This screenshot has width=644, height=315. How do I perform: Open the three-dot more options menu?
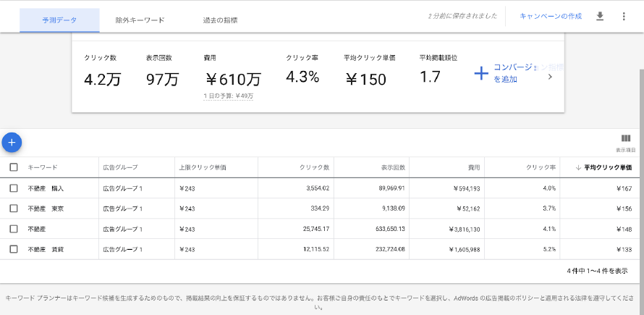point(624,16)
